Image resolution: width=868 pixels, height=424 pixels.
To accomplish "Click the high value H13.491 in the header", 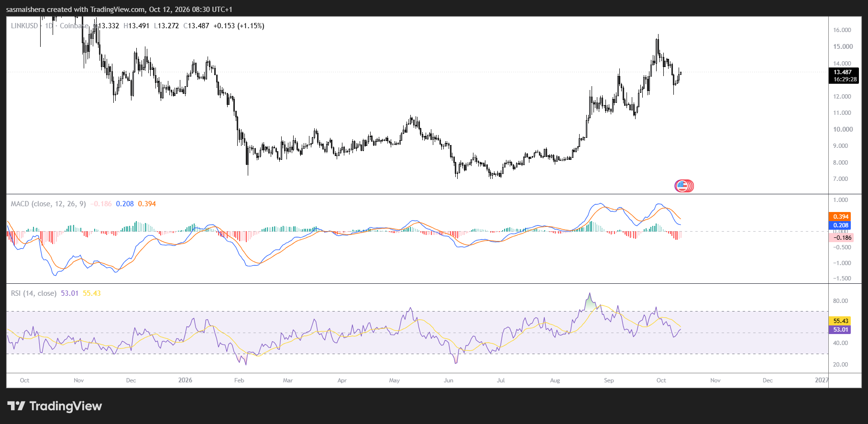I will pyautogui.click(x=136, y=26).
